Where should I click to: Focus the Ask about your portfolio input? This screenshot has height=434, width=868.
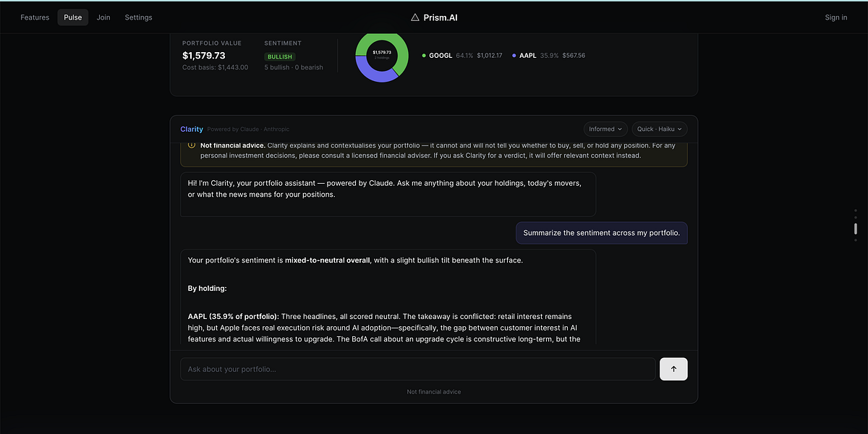pyautogui.click(x=418, y=369)
